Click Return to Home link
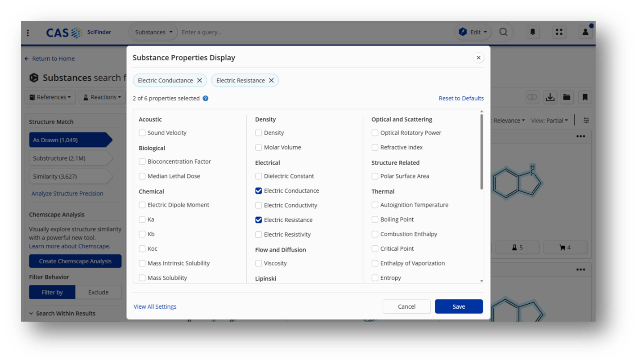 (50, 58)
